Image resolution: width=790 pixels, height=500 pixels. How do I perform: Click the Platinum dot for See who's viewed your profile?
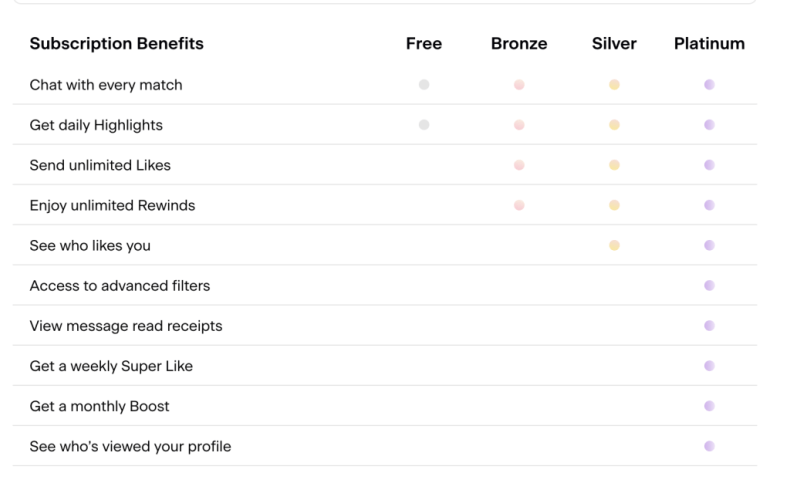709,446
